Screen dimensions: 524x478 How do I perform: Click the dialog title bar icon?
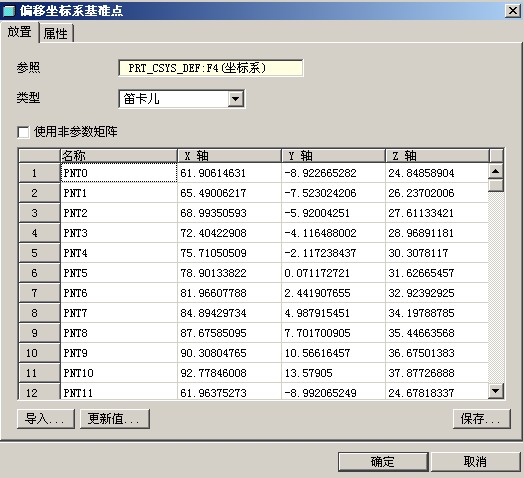click(x=9, y=11)
